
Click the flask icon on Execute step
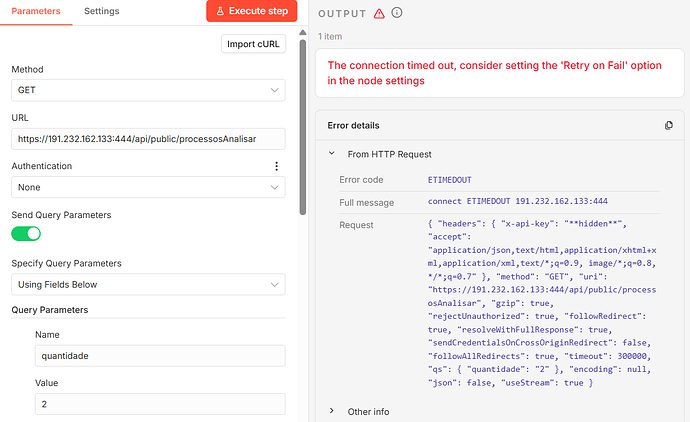pos(220,12)
